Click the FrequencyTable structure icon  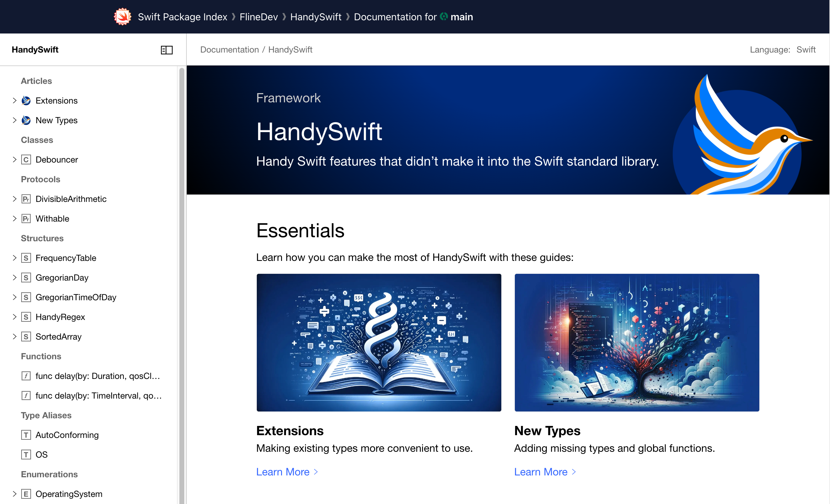coord(26,257)
